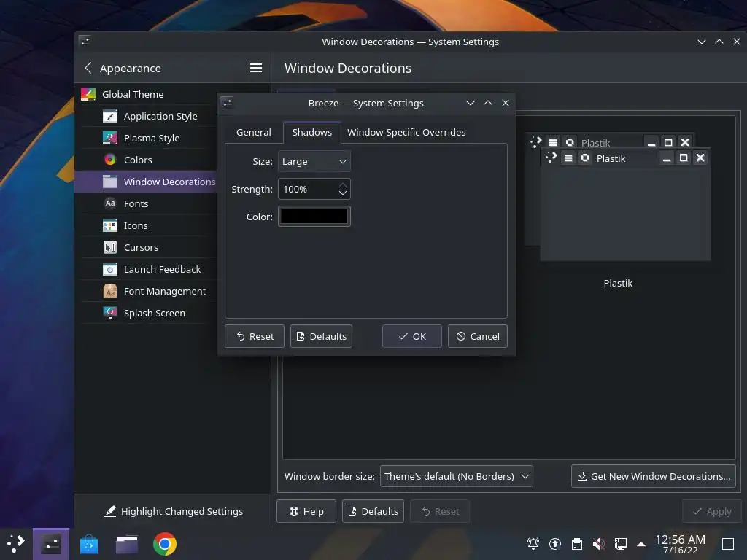
Task: Select Colors in the Appearance list
Action: 138,160
